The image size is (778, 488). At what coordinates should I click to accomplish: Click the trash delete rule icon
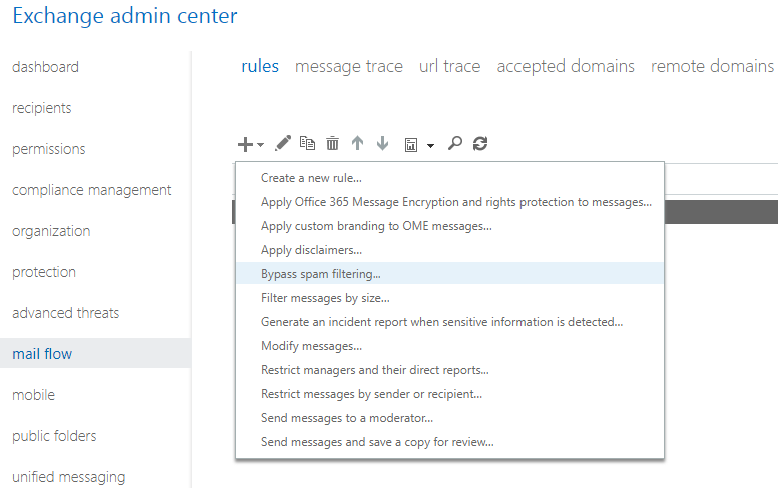click(x=333, y=144)
